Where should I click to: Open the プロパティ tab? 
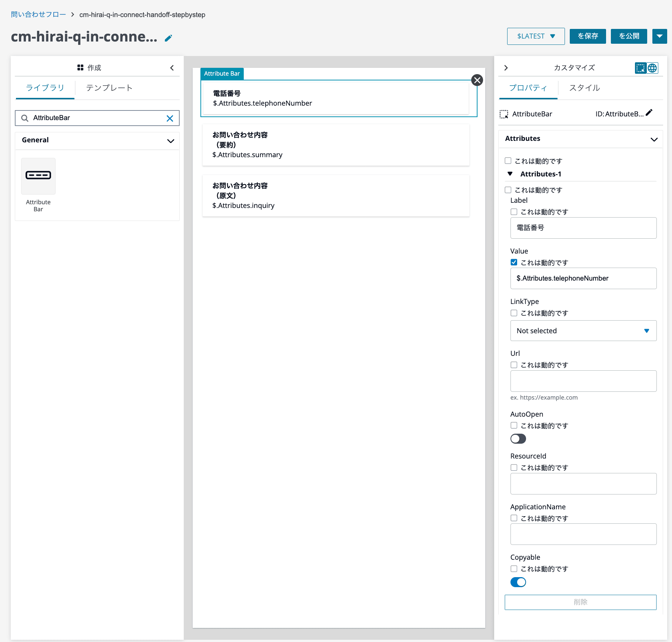(528, 88)
